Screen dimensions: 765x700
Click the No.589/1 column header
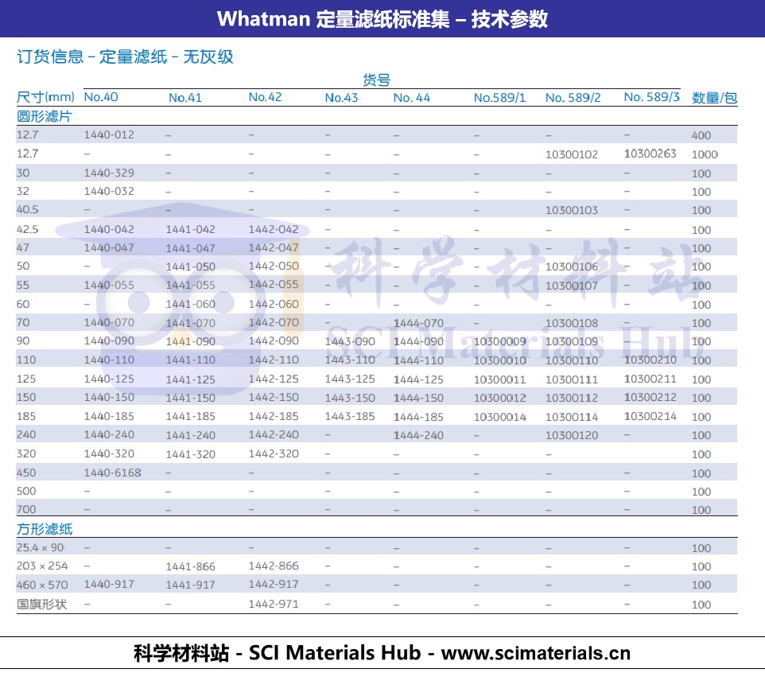[499, 98]
